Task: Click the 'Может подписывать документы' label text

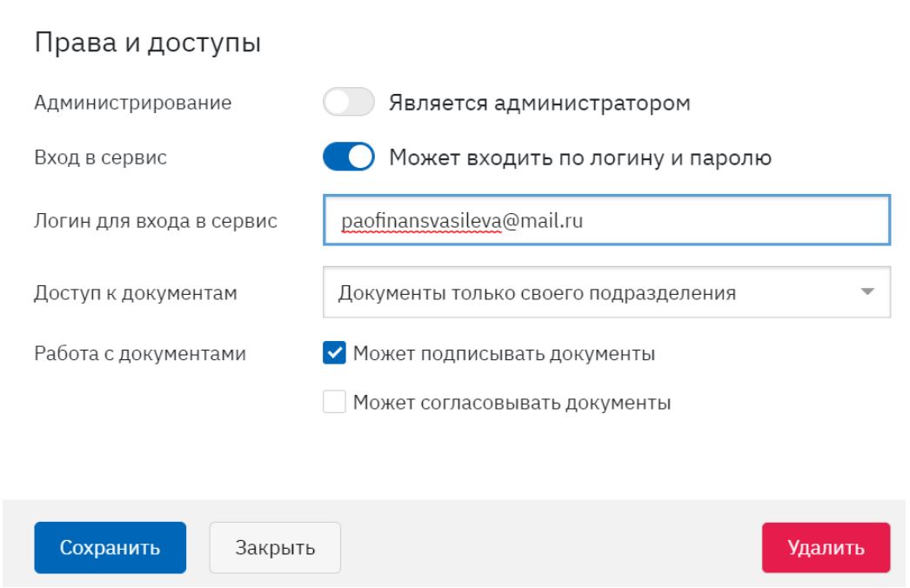Action: pos(504,353)
